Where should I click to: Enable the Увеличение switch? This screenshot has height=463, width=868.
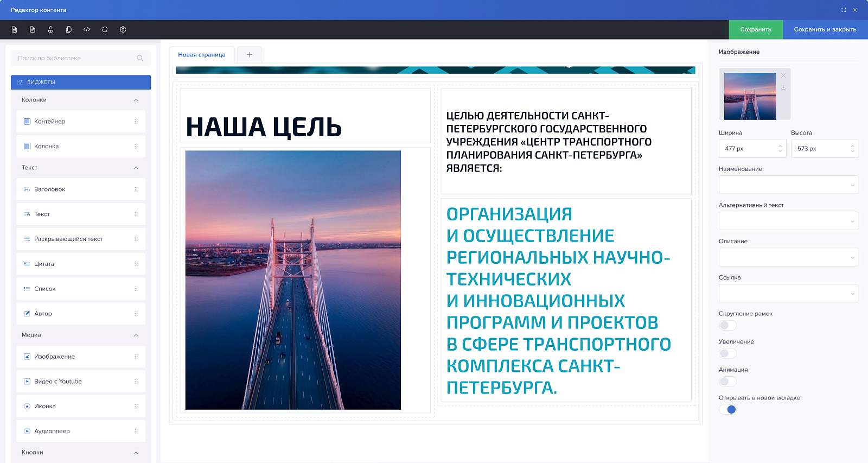pyautogui.click(x=727, y=353)
